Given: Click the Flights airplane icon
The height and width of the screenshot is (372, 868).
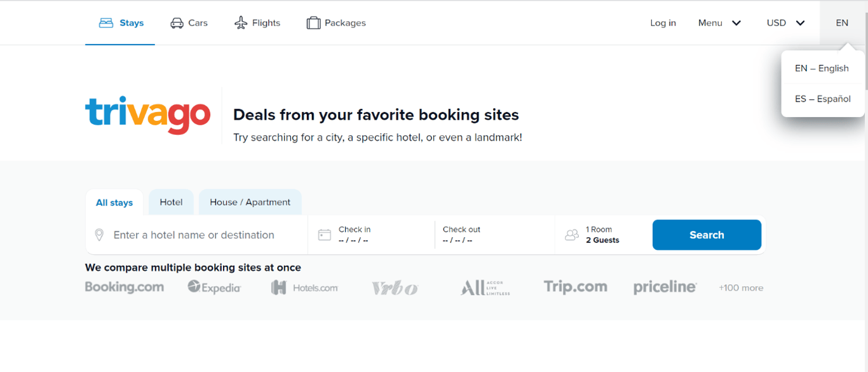Looking at the screenshot, I should click(241, 23).
